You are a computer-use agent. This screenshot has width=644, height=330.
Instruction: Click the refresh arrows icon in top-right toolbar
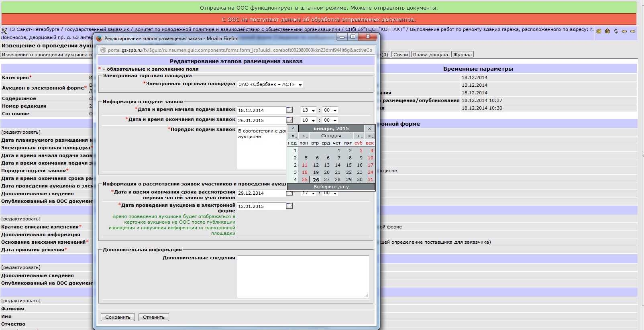[616, 31]
